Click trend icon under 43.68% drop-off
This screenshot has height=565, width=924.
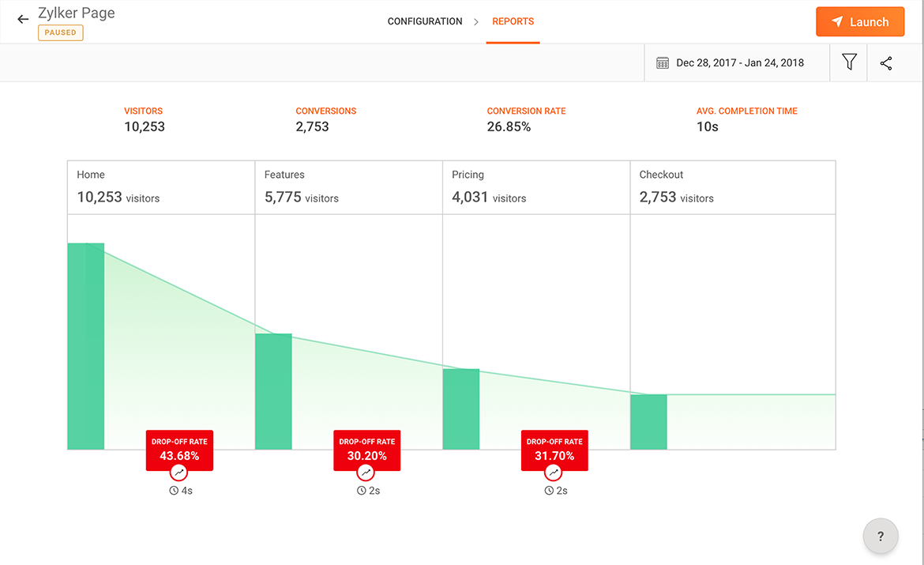[179, 473]
